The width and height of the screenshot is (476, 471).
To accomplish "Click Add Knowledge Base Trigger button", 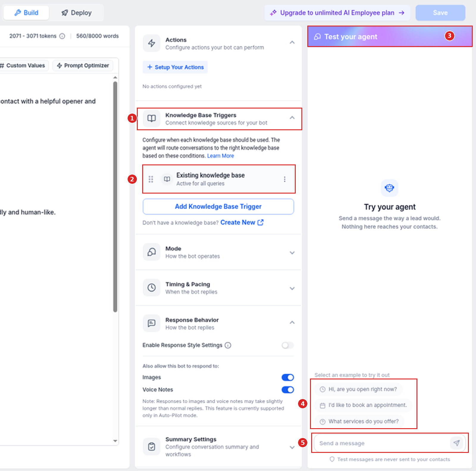I will 218,207.
